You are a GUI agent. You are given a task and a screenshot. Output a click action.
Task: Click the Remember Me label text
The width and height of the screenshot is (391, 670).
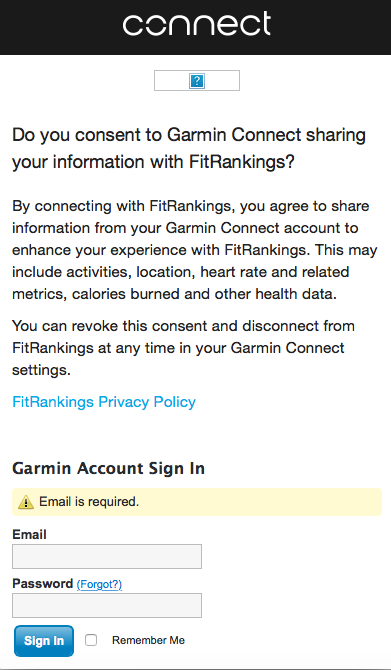[x=148, y=640]
